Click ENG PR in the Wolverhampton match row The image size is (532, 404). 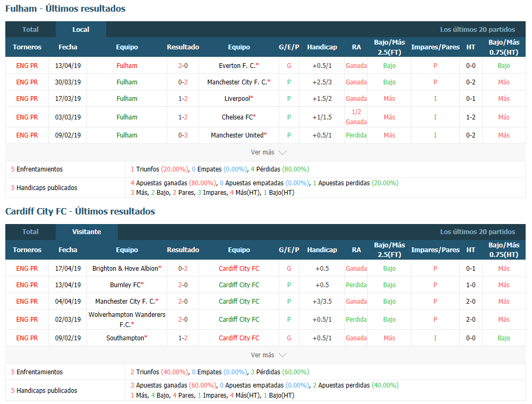[27, 320]
